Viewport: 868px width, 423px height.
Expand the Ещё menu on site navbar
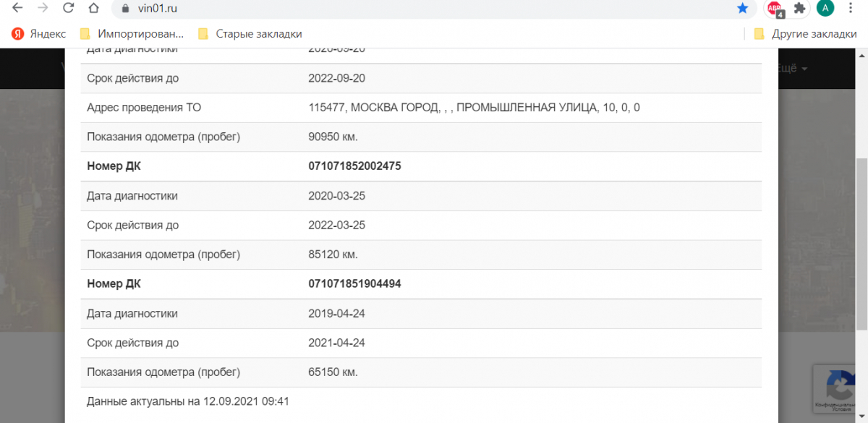(x=791, y=68)
